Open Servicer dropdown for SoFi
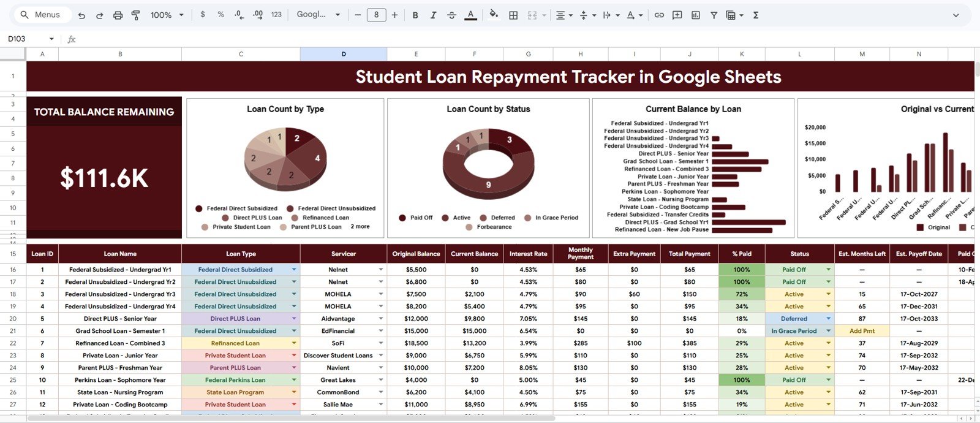This screenshot has width=980, height=423. pos(381,343)
